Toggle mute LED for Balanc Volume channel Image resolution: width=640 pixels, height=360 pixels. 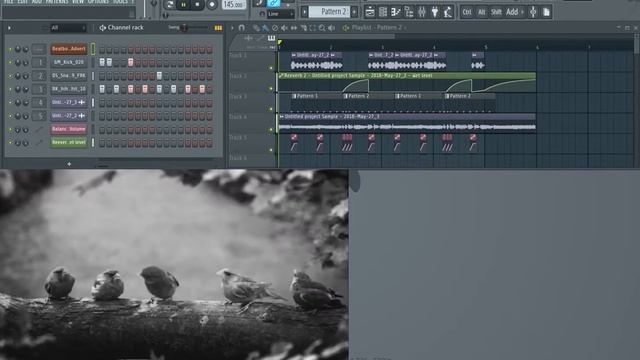10,129
